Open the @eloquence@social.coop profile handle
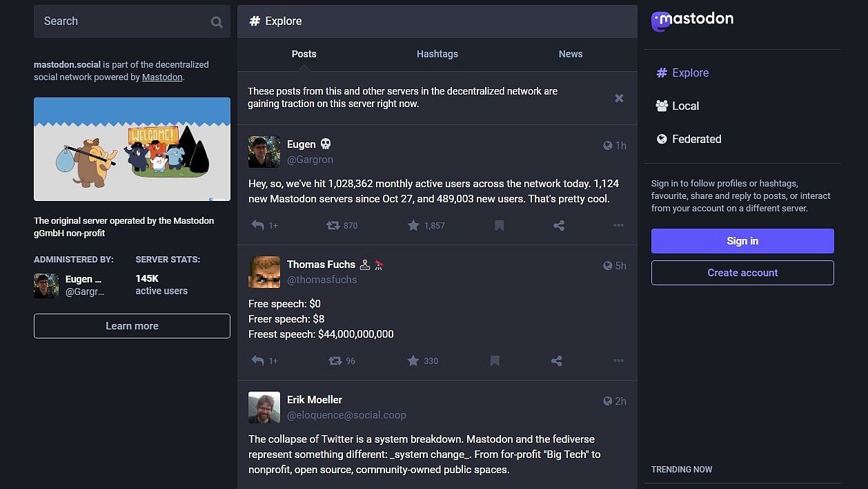The height and width of the screenshot is (489, 868). click(346, 415)
